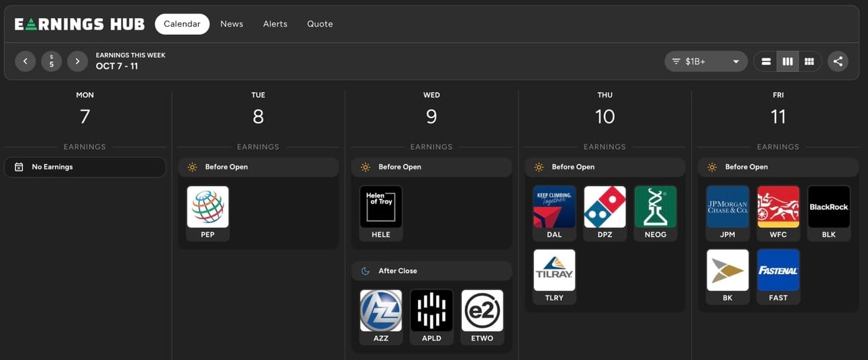This screenshot has width=868, height=360.
Task: Open the News tab
Action: (232, 24)
